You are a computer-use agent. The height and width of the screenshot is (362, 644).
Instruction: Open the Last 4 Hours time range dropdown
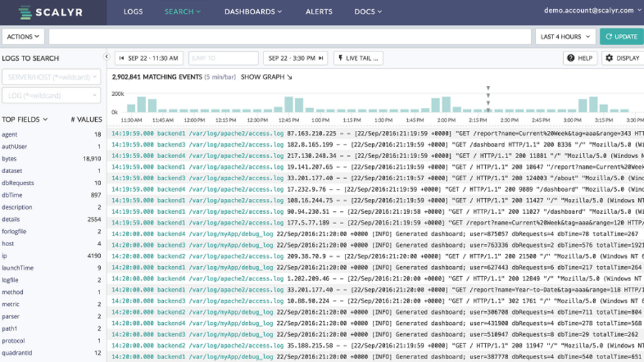coord(565,36)
